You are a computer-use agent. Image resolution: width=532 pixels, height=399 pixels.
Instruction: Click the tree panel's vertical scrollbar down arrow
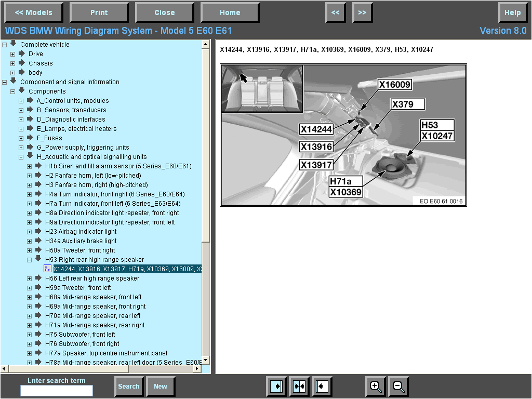pos(205,360)
